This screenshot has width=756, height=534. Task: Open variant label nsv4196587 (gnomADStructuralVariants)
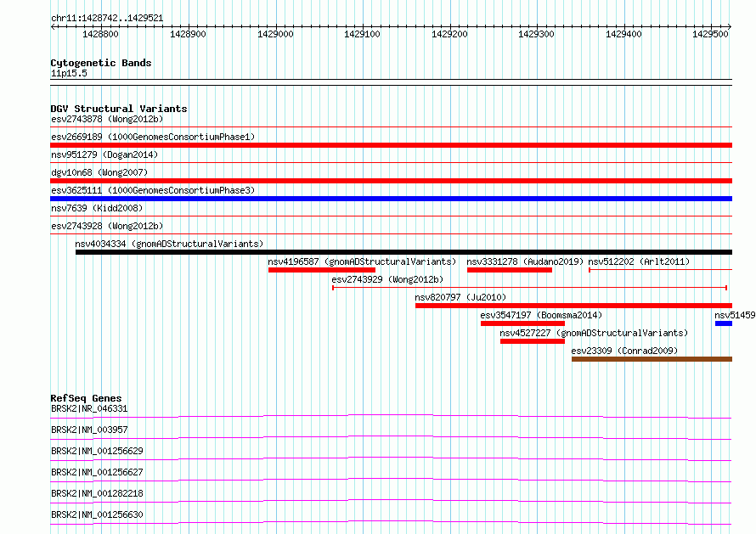click(362, 261)
